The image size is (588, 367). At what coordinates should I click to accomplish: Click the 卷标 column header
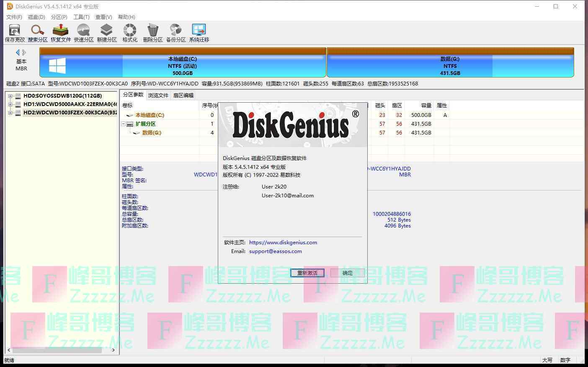[x=127, y=106]
